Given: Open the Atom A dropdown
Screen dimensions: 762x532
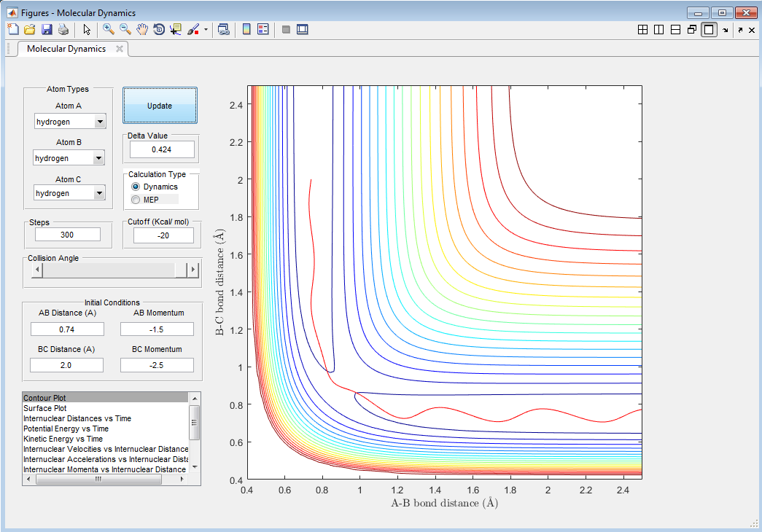Looking at the screenshot, I should [x=99, y=122].
